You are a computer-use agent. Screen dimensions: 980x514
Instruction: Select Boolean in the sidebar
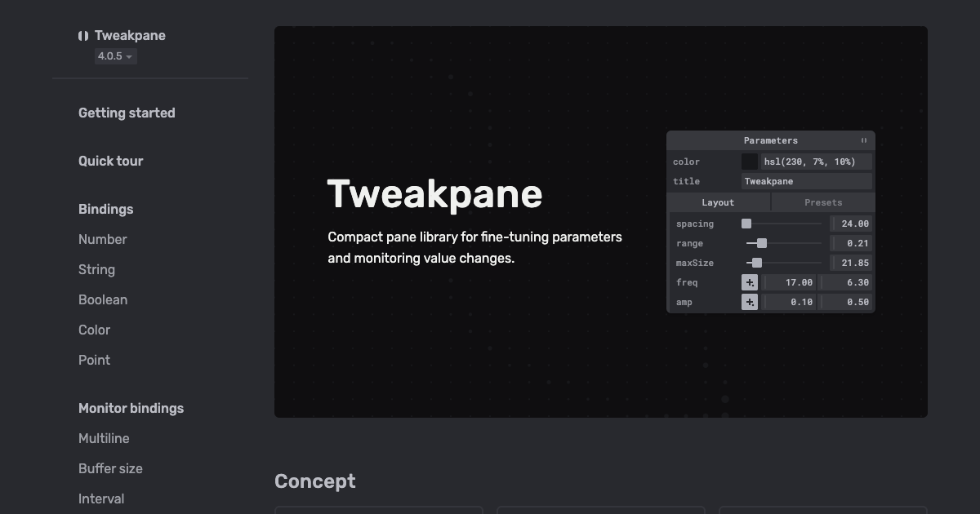[x=103, y=300]
